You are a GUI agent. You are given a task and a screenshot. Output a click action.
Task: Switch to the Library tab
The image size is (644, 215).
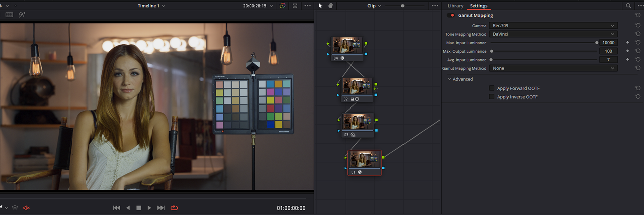point(455,6)
